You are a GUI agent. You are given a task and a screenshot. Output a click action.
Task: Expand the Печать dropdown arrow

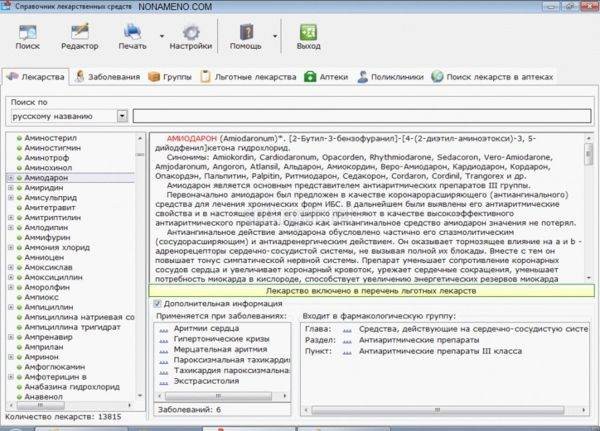pyautogui.click(x=159, y=34)
